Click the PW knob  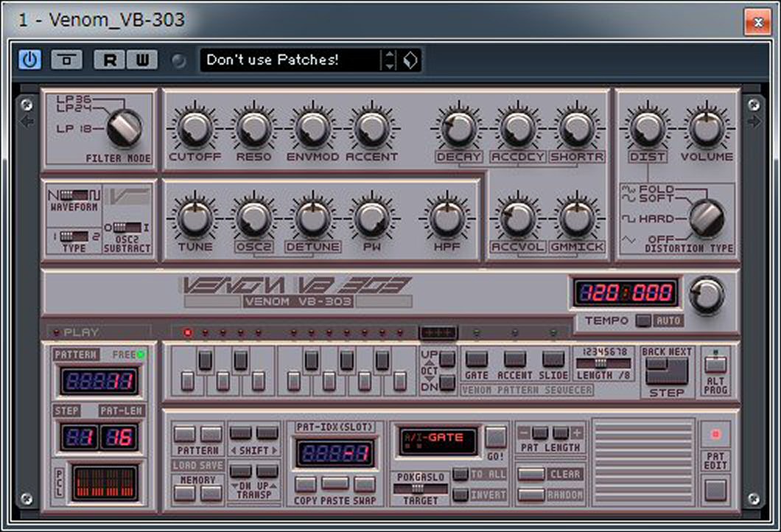pos(371,218)
